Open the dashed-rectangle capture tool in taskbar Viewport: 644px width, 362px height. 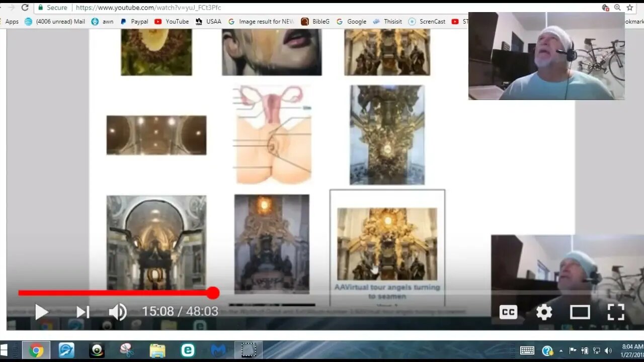coord(249,350)
